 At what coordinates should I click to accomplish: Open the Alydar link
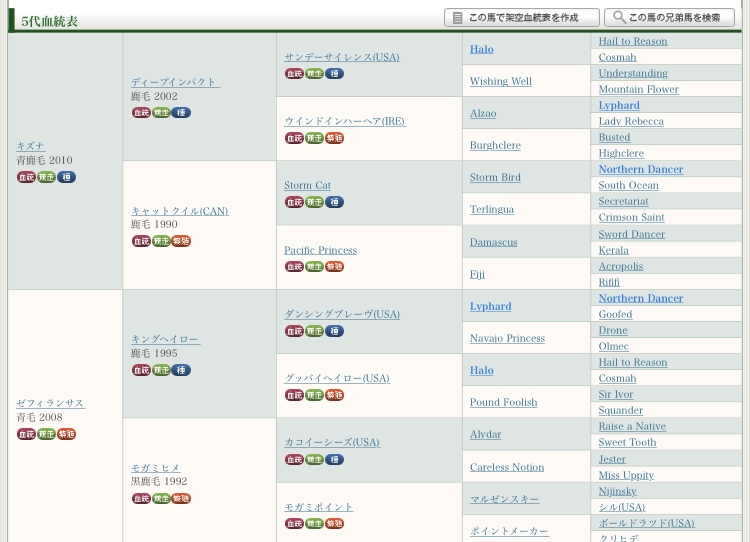pyautogui.click(x=485, y=434)
